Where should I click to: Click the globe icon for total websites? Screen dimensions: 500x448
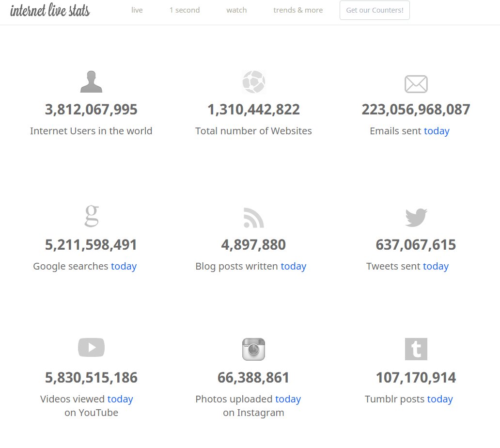[253, 82]
